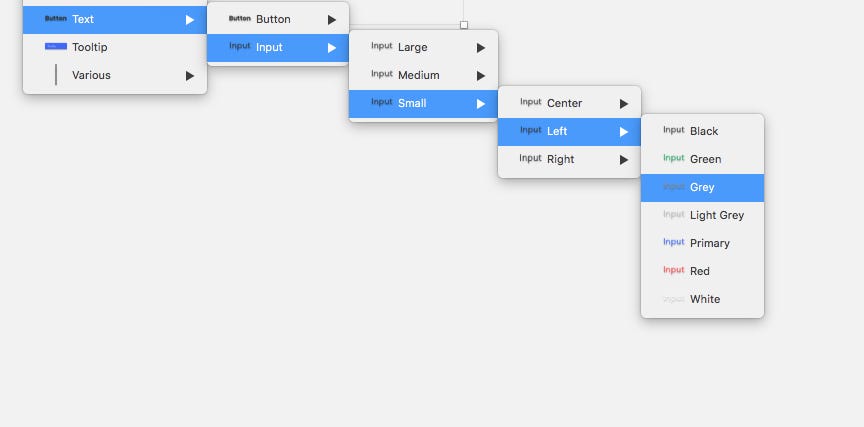
Task: Expand the Medium size submenu arrow
Action: [x=481, y=76]
